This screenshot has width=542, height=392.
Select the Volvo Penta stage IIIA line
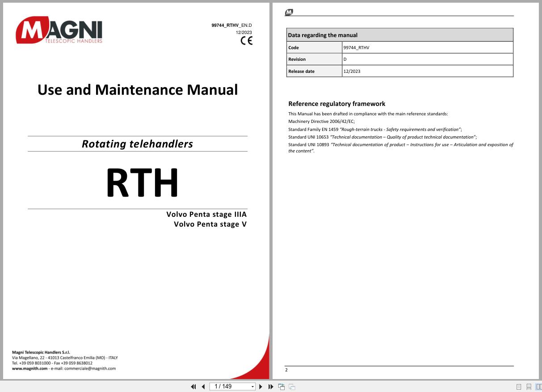206,215
